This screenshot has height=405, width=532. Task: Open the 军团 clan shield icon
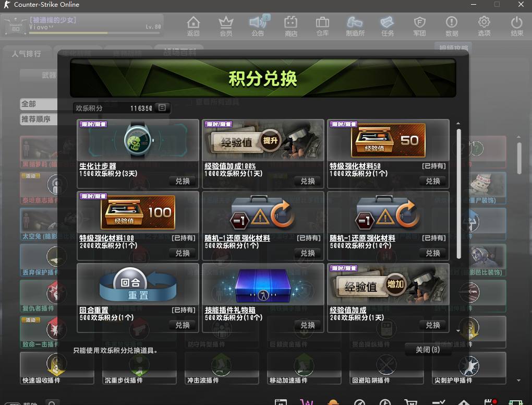coord(420,26)
